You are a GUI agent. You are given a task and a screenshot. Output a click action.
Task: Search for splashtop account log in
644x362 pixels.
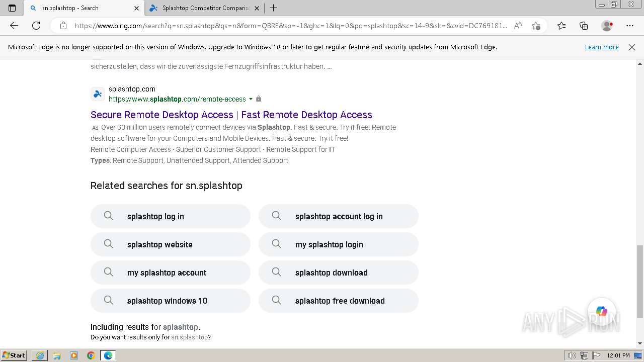coord(339,216)
